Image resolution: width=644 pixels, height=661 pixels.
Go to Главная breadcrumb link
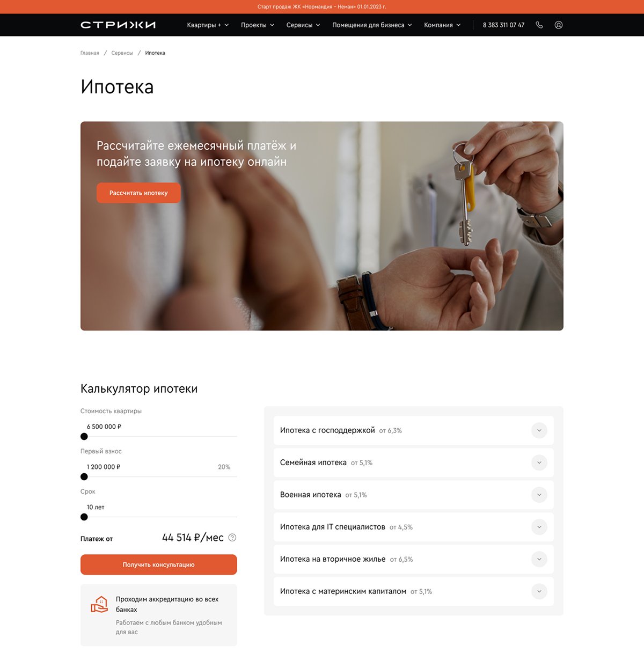point(90,53)
